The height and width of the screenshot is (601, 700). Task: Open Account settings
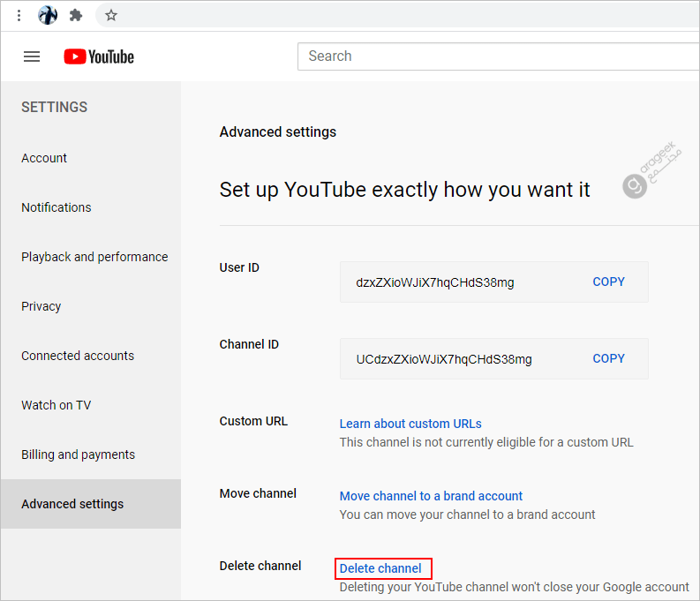[44, 158]
